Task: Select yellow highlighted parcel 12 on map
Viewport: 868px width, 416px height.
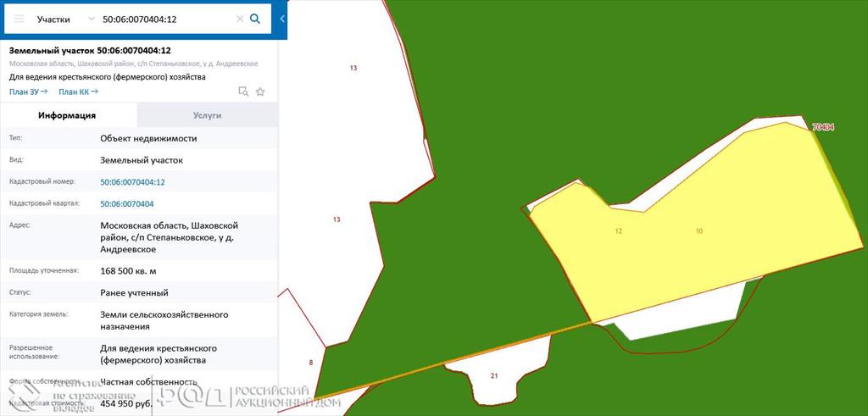Action: (x=619, y=230)
